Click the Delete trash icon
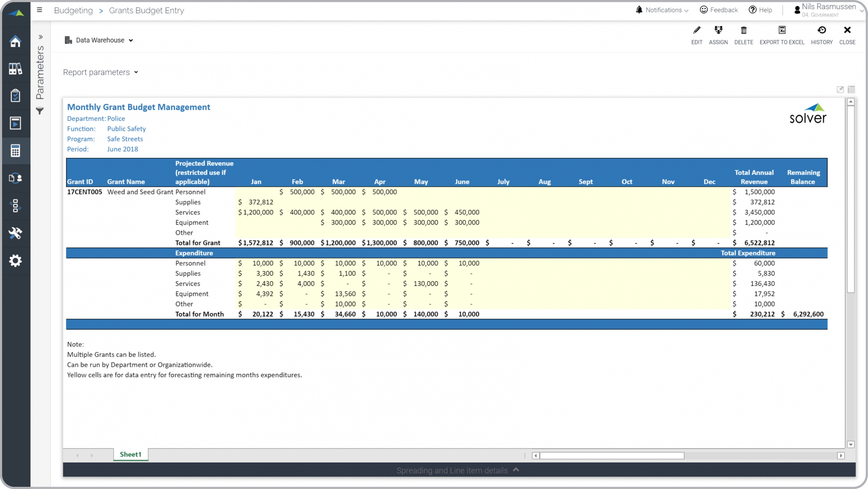868x489 pixels. [x=744, y=31]
